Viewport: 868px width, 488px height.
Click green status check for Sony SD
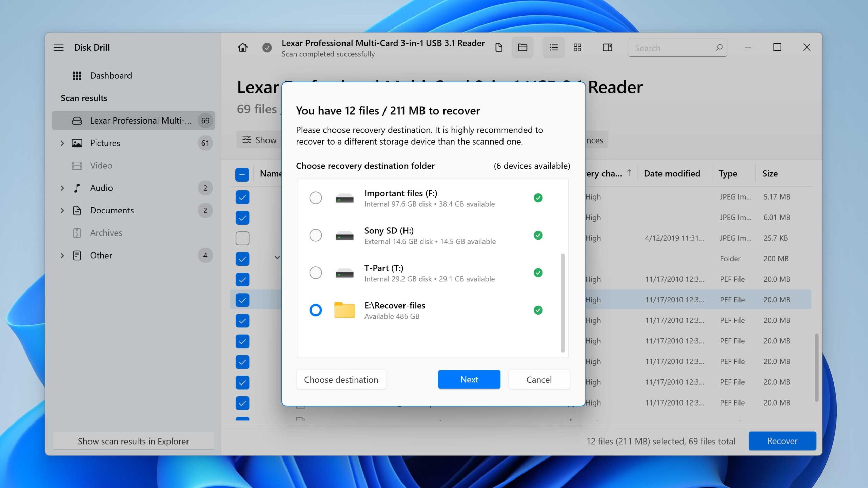pos(538,235)
